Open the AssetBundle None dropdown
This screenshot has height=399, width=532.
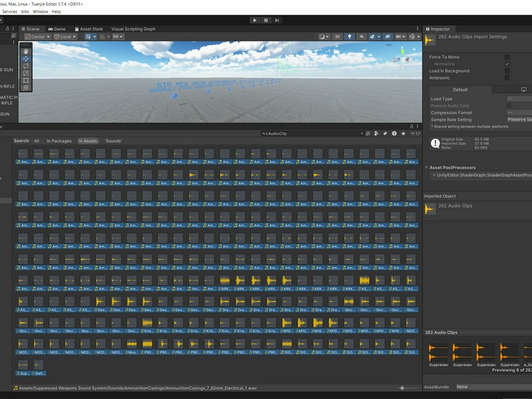[493, 387]
